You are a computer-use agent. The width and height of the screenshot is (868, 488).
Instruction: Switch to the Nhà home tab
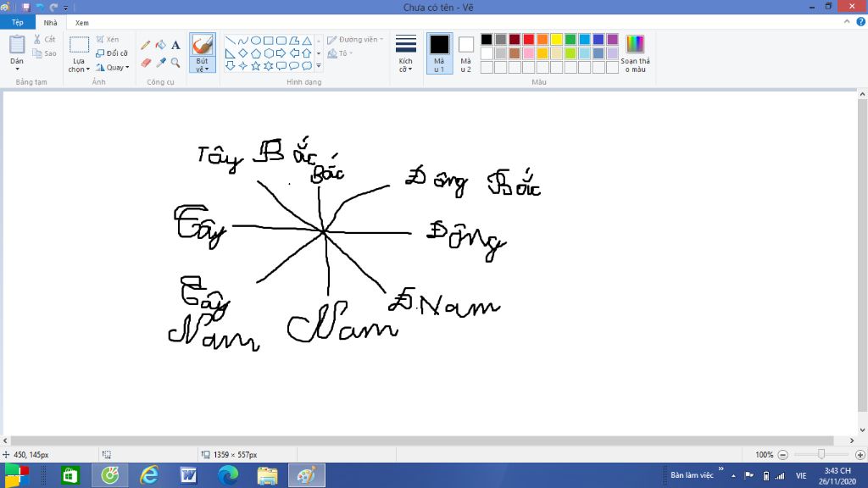50,23
